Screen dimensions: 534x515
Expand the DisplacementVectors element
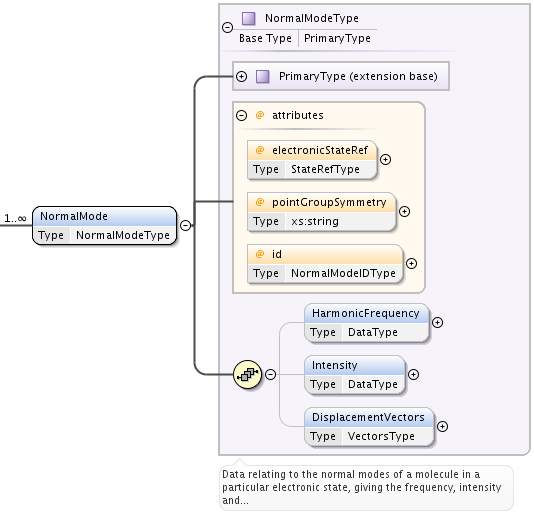point(442,426)
